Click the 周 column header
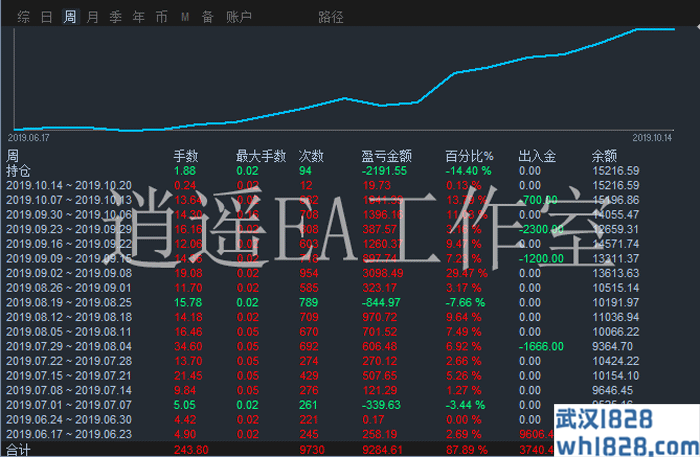 point(12,156)
